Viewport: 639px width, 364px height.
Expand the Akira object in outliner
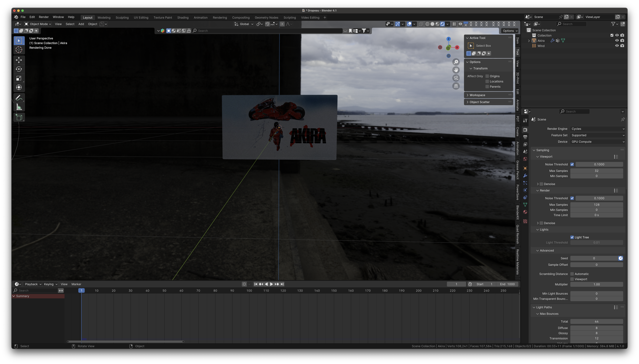coord(529,41)
